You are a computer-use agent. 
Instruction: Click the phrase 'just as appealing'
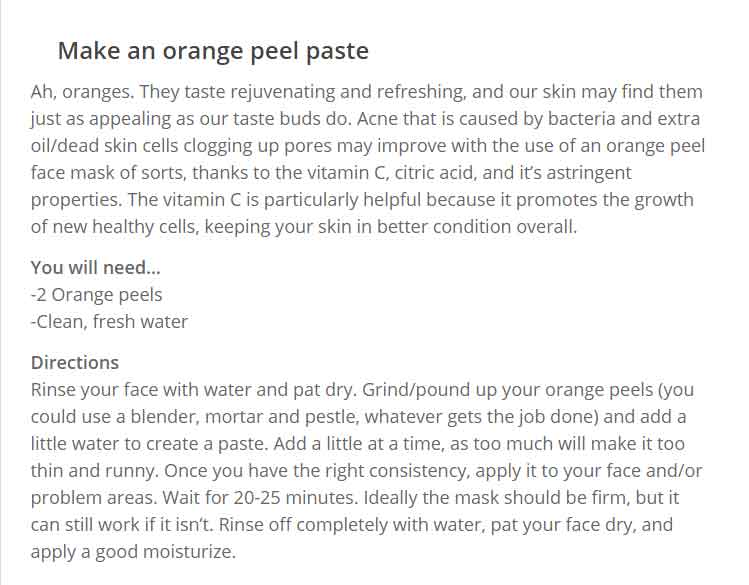pos(100,119)
